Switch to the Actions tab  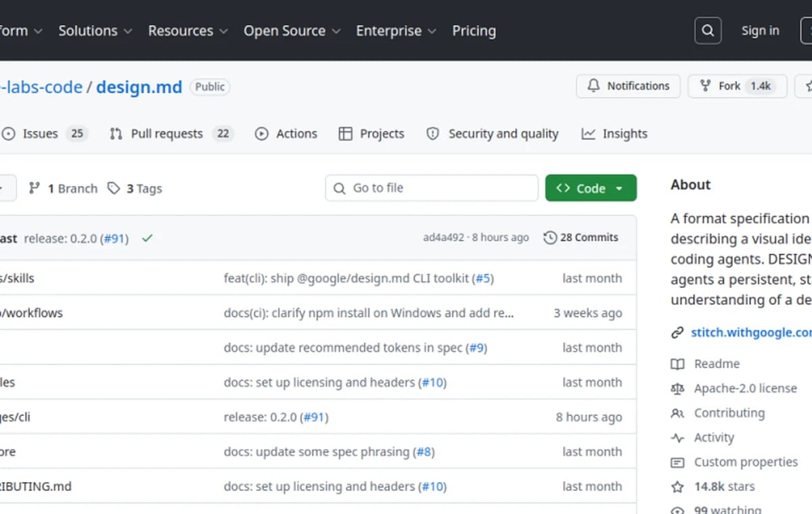click(x=286, y=134)
